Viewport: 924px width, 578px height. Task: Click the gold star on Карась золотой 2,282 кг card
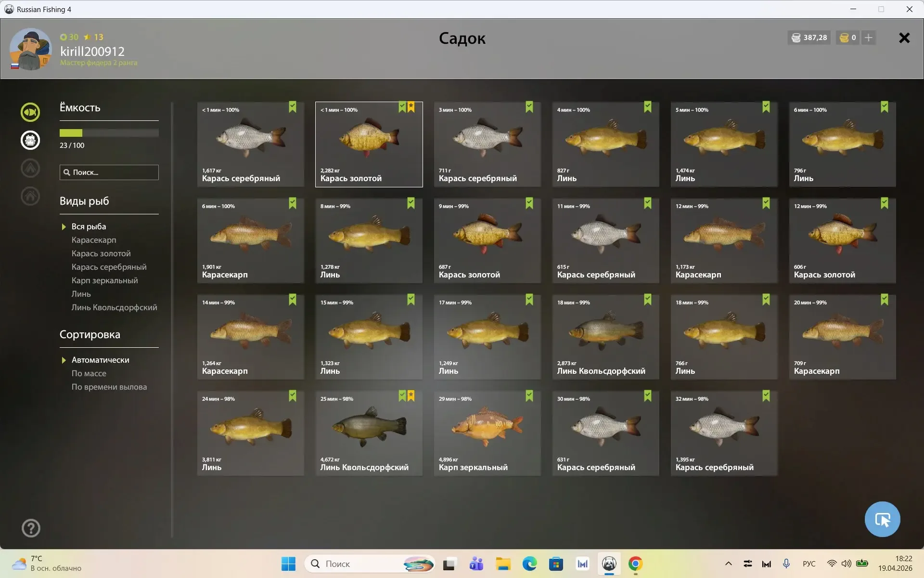point(411,107)
